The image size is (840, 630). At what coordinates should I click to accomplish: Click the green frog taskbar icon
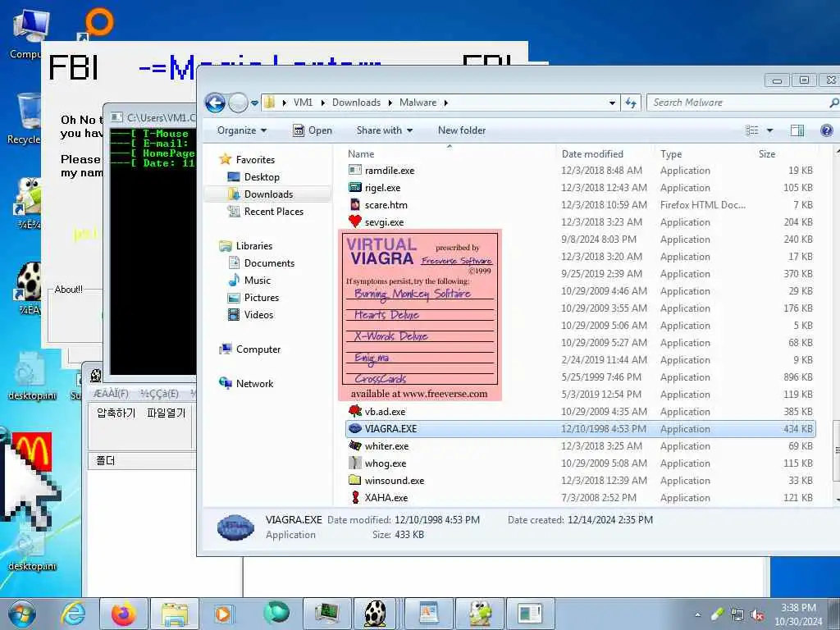pyautogui.click(x=480, y=614)
